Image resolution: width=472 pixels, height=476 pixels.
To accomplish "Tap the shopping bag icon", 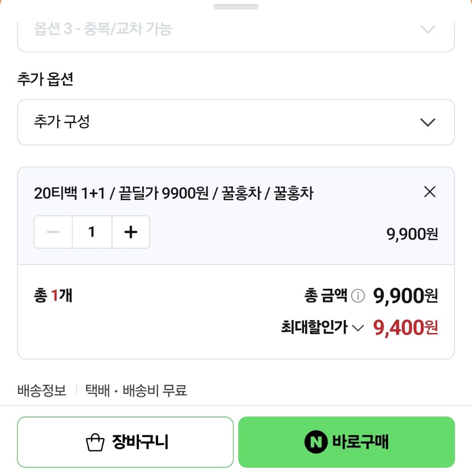I will pos(95,442).
